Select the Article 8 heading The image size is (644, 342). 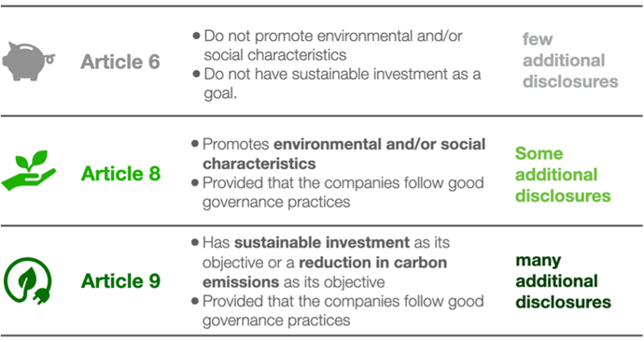(120, 174)
